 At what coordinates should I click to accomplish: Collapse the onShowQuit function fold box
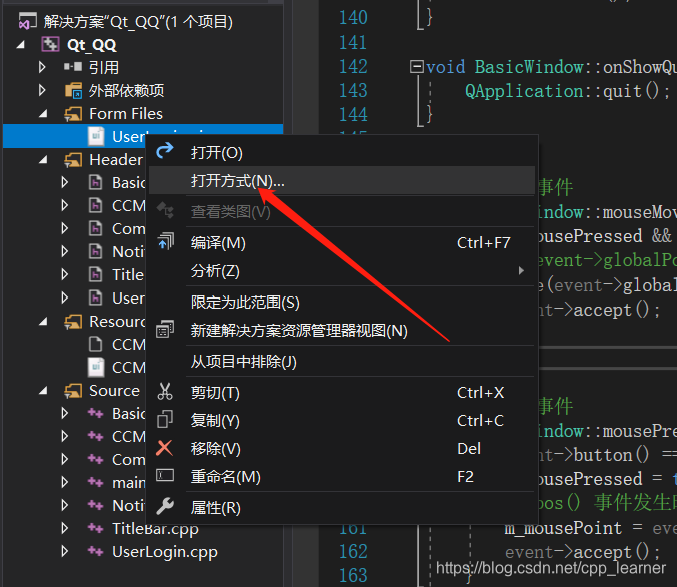[416, 66]
